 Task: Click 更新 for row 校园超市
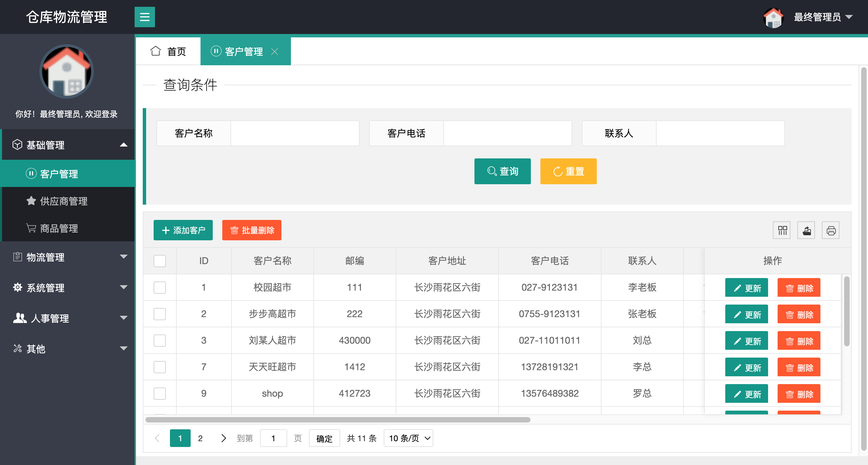pyautogui.click(x=746, y=288)
